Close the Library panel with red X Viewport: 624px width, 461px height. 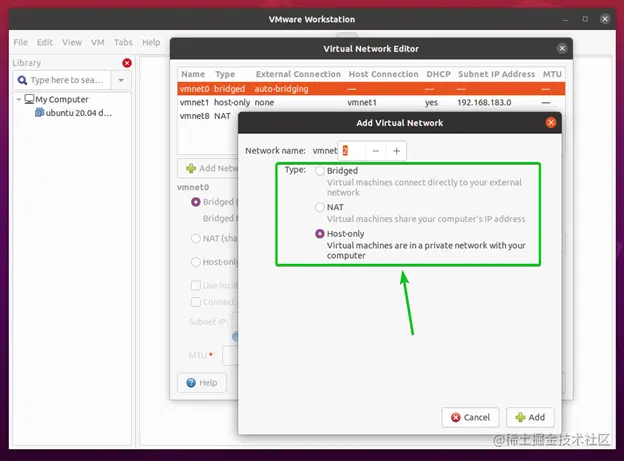[127, 63]
